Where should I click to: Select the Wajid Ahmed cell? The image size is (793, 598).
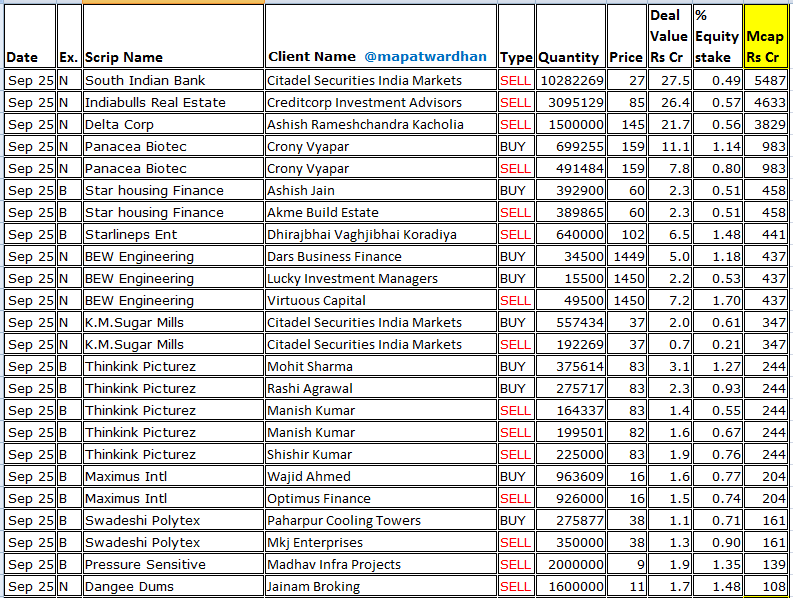point(381,477)
